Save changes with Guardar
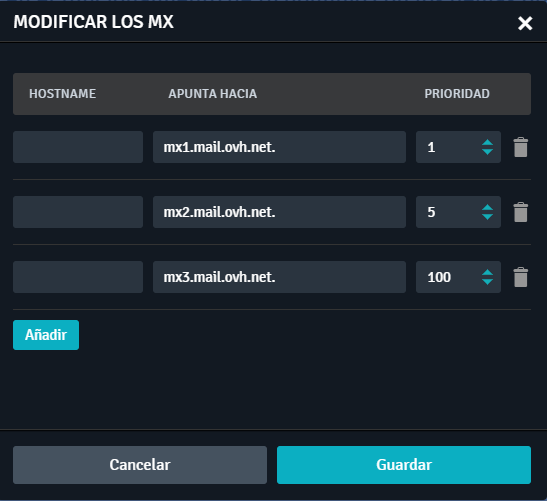This screenshot has height=501, width=547. click(x=404, y=465)
